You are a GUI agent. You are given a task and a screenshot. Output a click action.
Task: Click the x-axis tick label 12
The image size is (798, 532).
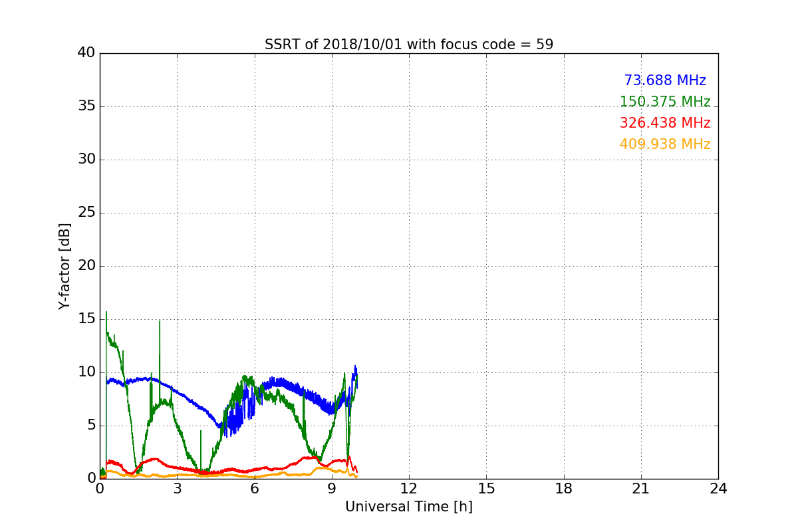coord(409,489)
